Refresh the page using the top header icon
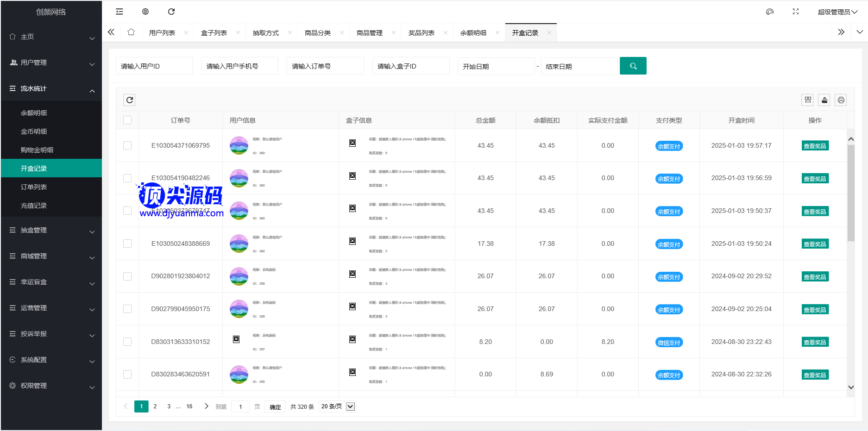Screen dimensions: 868x431 [x=171, y=12]
